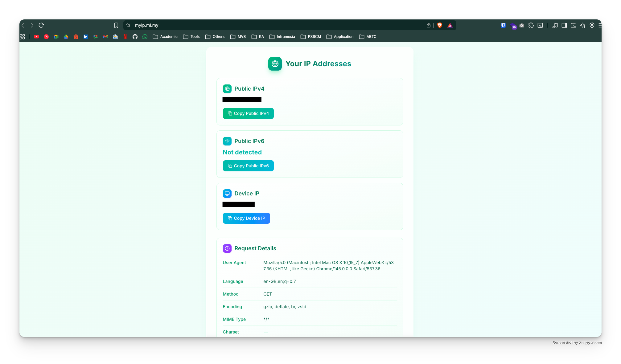Image resolution: width=621 pixels, height=364 pixels.
Task: Open the Brave VPN shield icon
Action: point(592,25)
